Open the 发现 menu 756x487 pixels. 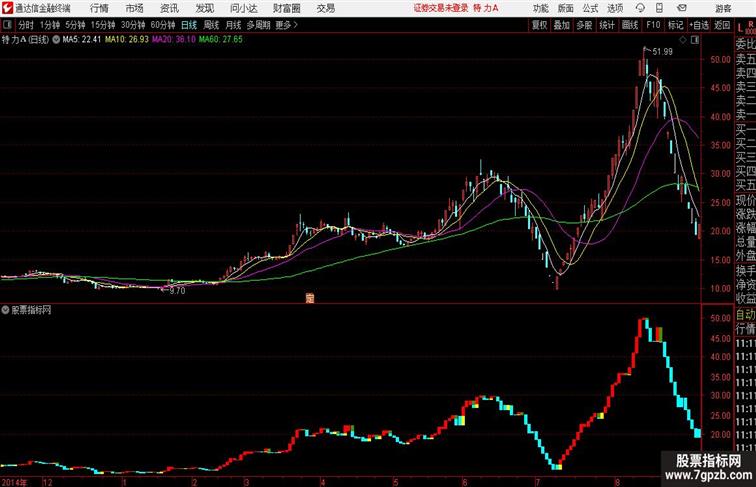pos(204,8)
